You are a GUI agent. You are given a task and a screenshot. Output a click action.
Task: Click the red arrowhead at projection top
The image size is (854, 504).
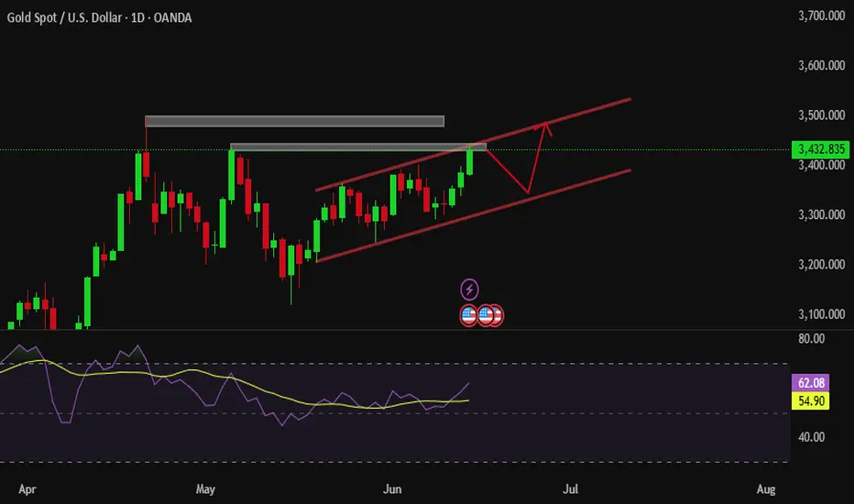click(545, 127)
